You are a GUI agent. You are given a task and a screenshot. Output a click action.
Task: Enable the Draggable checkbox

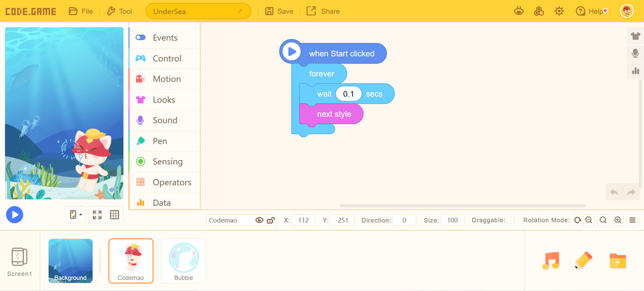click(511, 220)
